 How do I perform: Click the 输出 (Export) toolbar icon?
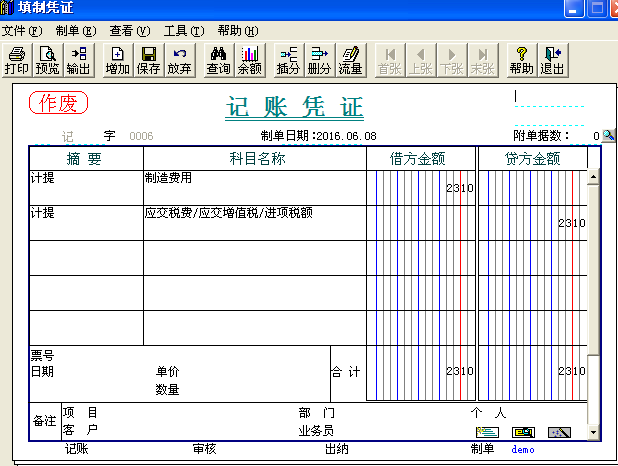pos(78,60)
